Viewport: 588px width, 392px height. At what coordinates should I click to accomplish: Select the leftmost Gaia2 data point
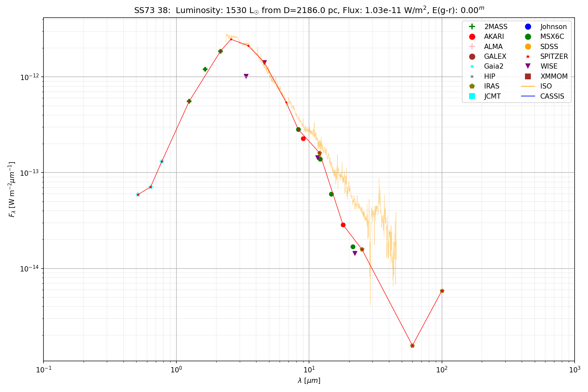pyautogui.click(x=138, y=195)
